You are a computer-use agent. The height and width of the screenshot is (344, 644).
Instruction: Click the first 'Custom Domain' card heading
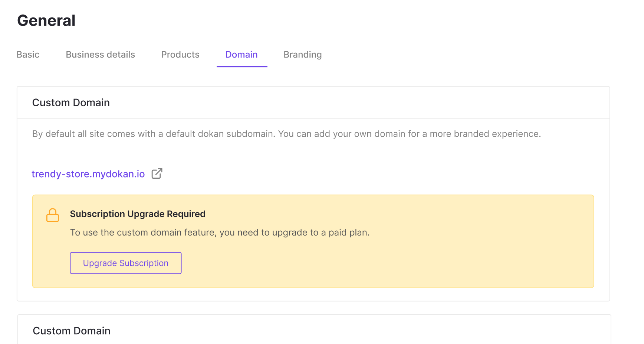click(x=71, y=103)
